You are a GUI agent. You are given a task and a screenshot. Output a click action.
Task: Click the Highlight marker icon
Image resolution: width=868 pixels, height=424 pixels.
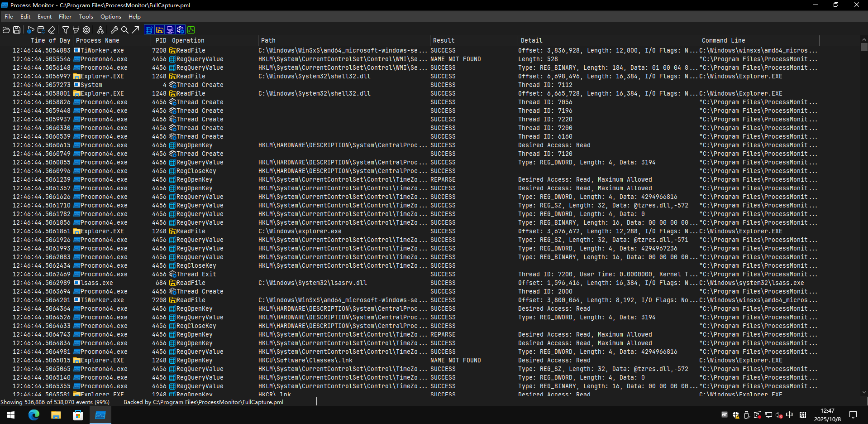76,30
